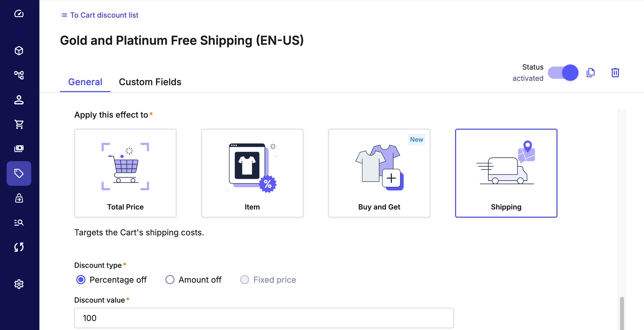644x330 pixels.
Task: Click the duplicate discount icon
Action: (x=591, y=73)
